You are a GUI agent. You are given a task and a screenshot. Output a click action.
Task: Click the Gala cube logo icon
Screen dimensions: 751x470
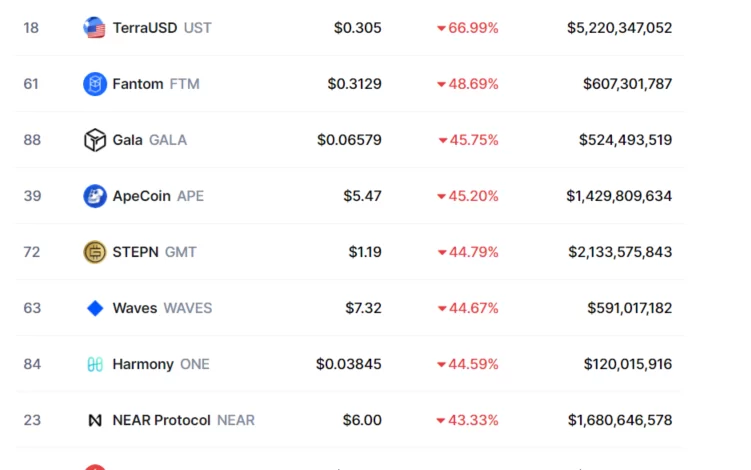[95, 140]
